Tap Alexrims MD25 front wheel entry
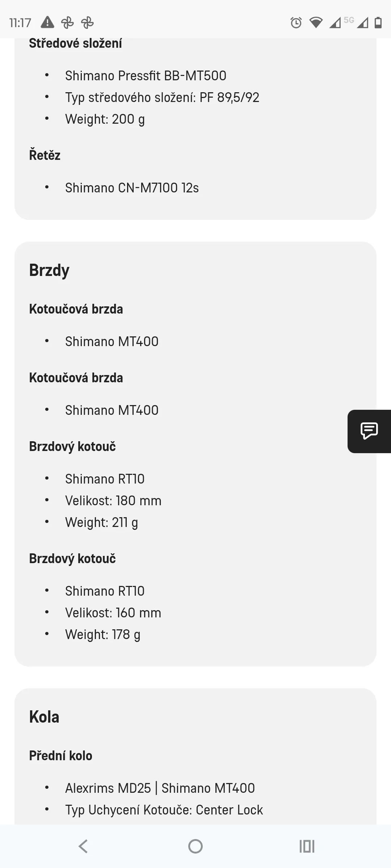The height and width of the screenshot is (868, 391). pos(160,788)
